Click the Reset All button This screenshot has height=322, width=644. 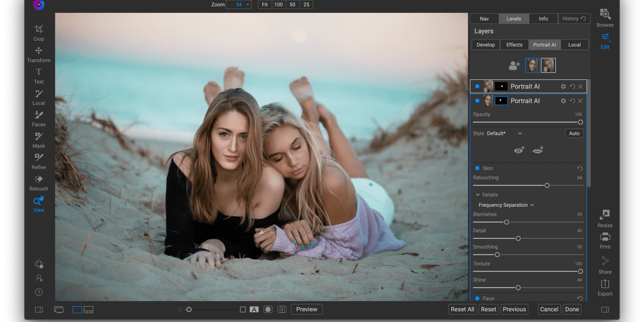coord(462,309)
